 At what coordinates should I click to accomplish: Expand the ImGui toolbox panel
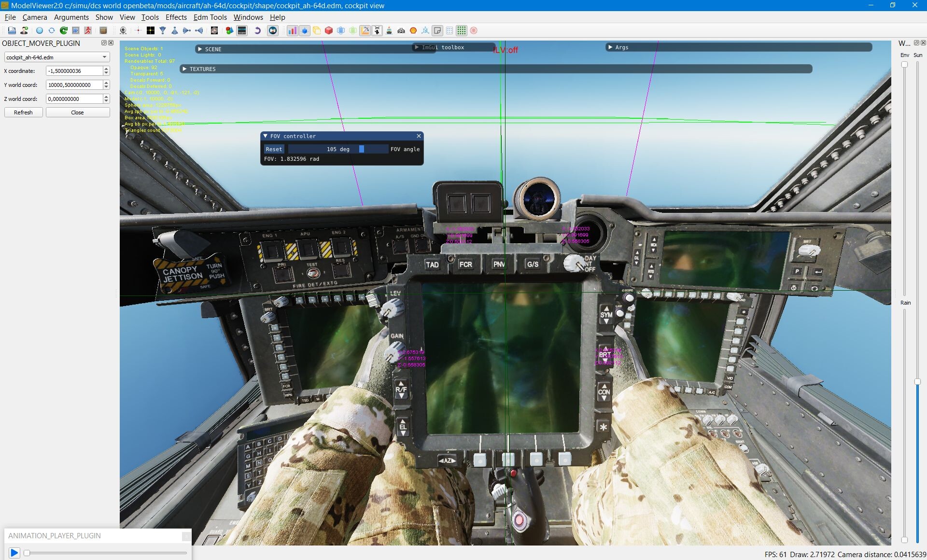pos(417,47)
